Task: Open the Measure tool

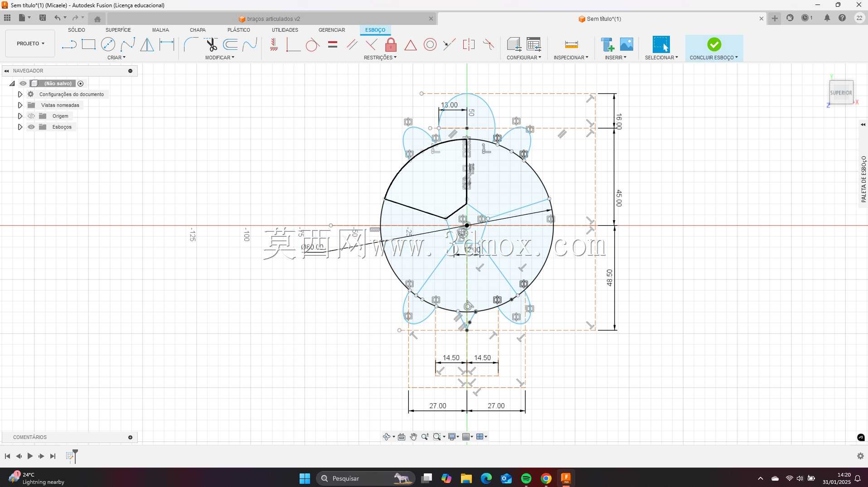Action: point(571,44)
